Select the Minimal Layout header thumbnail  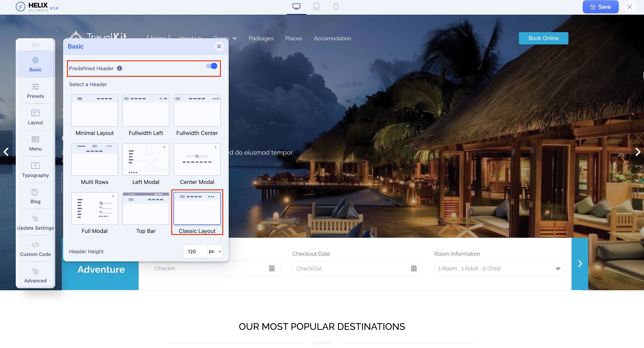pyautogui.click(x=94, y=110)
